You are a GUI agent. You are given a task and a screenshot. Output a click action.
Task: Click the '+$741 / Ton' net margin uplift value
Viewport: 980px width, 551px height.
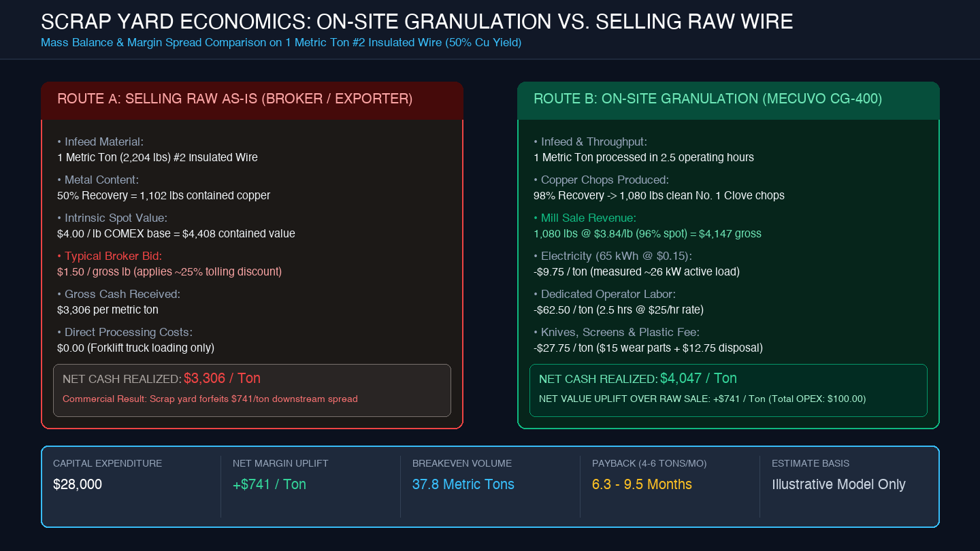(269, 484)
